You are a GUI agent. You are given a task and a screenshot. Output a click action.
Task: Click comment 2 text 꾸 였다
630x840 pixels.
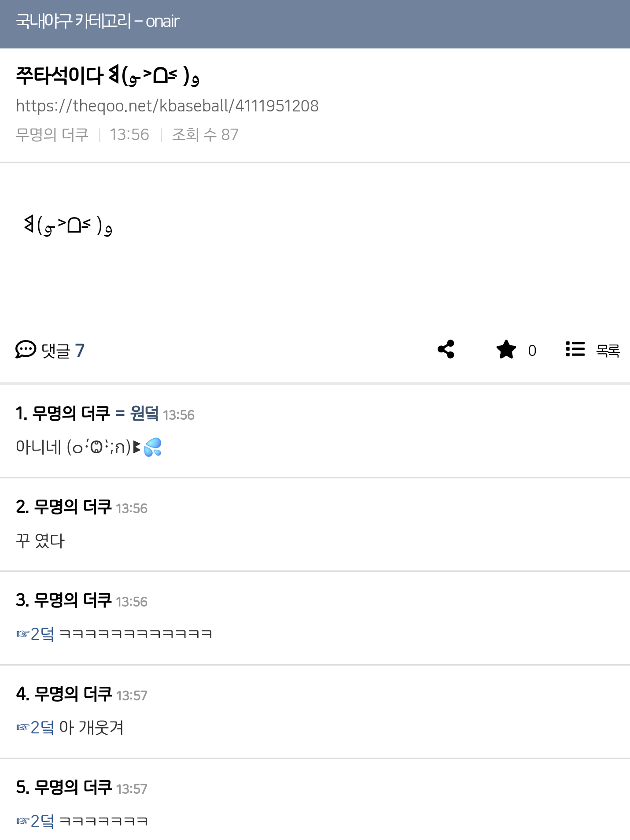tap(41, 540)
